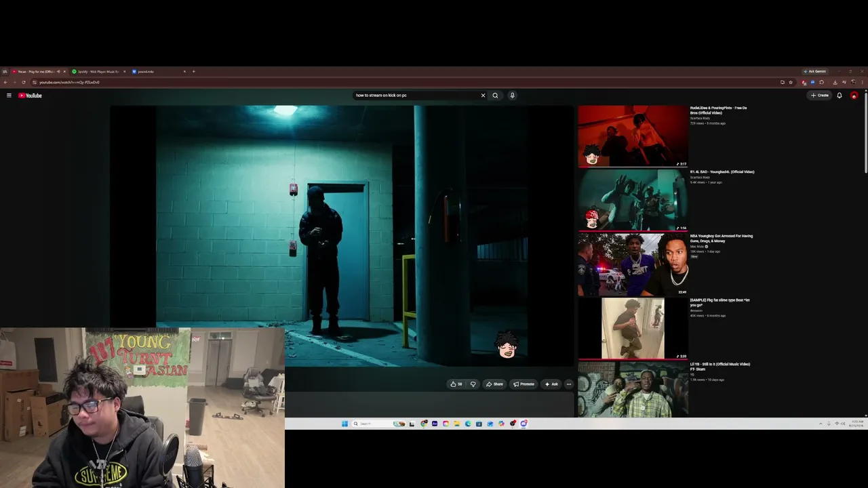
Task: Open browser downloads icon
Action: pyautogui.click(x=835, y=82)
